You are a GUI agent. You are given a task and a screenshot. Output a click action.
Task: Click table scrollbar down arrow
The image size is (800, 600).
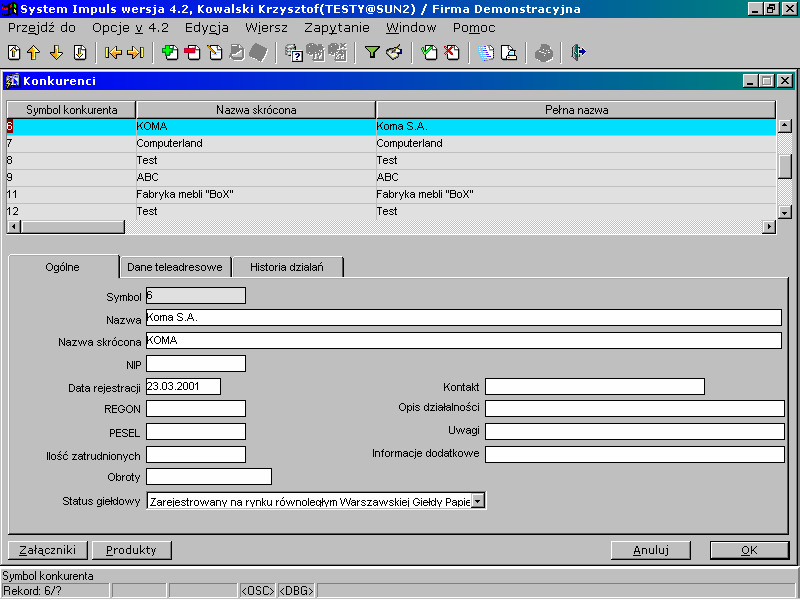pos(785,212)
